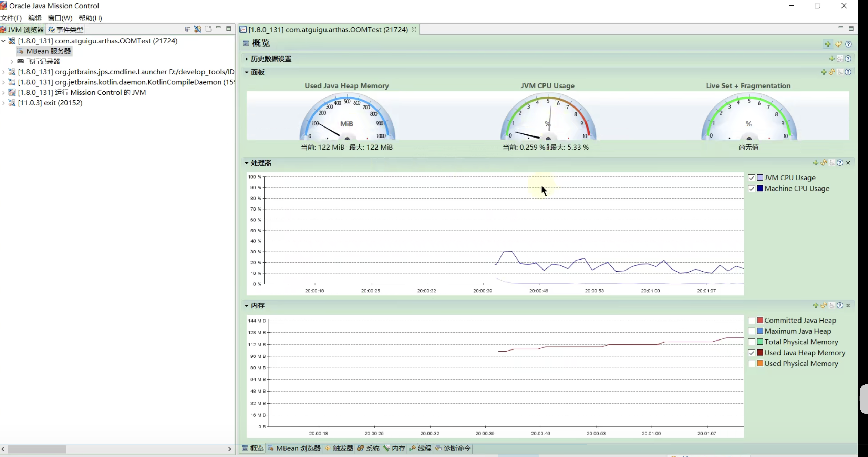Close the processor chart section
868x457 pixels.
click(848, 163)
